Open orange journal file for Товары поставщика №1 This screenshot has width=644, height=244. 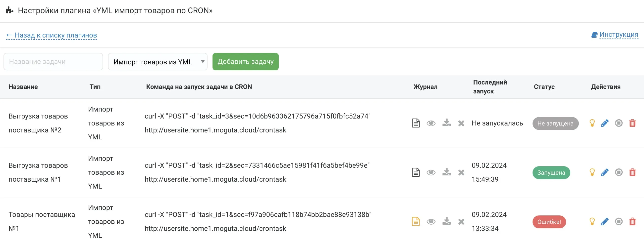[416, 222]
